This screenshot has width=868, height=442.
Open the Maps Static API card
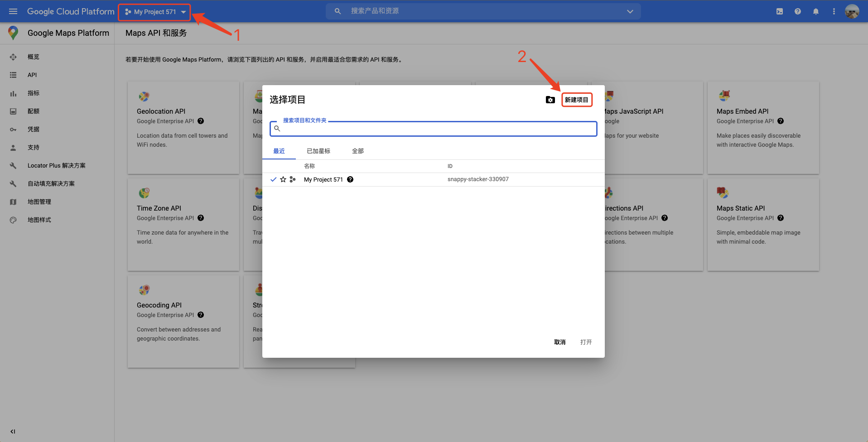coord(763,225)
